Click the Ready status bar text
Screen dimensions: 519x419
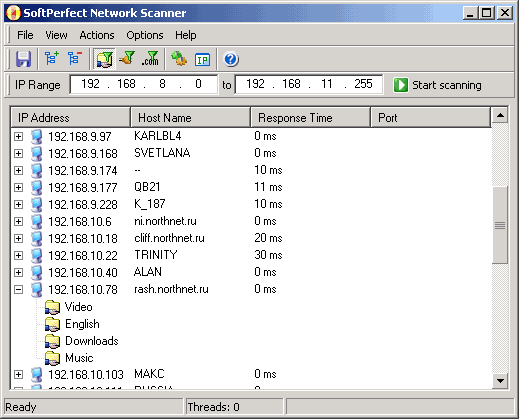pos(21,407)
